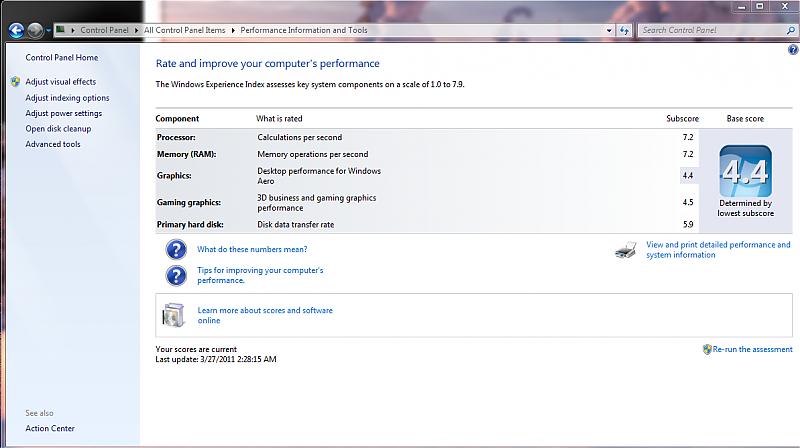Click the Search Control Panel field
Image resolution: width=800 pixels, height=448 pixels.
click(x=710, y=30)
